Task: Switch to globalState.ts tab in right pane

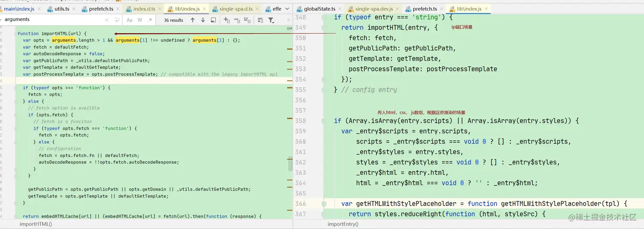Action: (319, 9)
